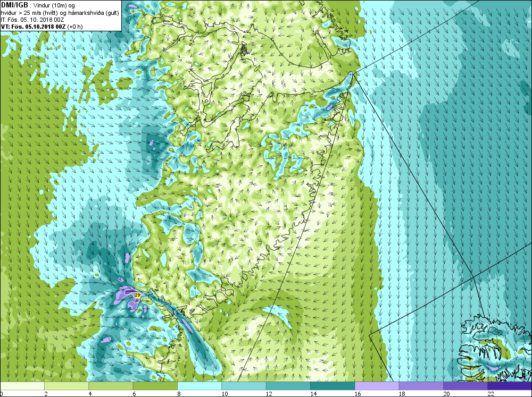The image size is (532, 397).
Task: Click the 2–4 m/s light green swatch
Action: (x=66, y=386)
